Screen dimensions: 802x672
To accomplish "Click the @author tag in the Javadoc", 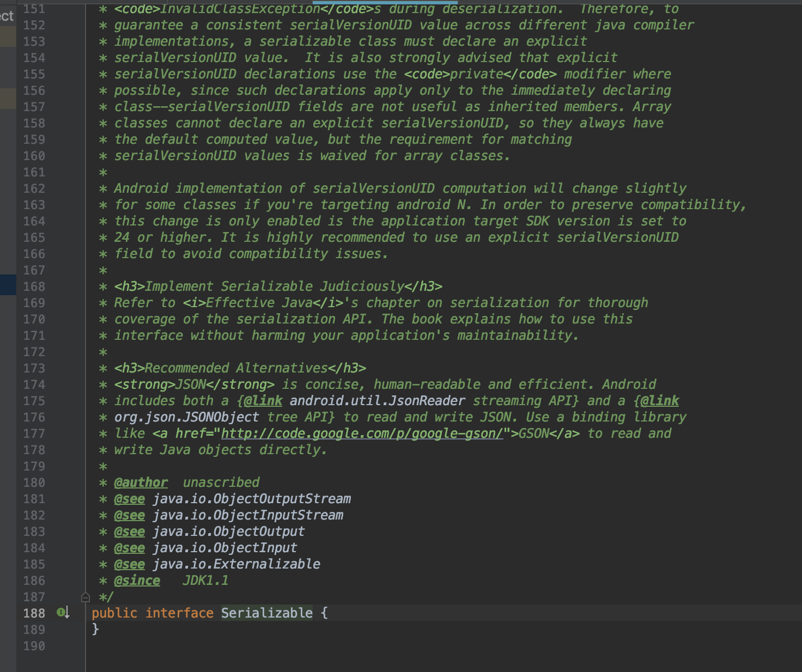I will tap(141, 482).
